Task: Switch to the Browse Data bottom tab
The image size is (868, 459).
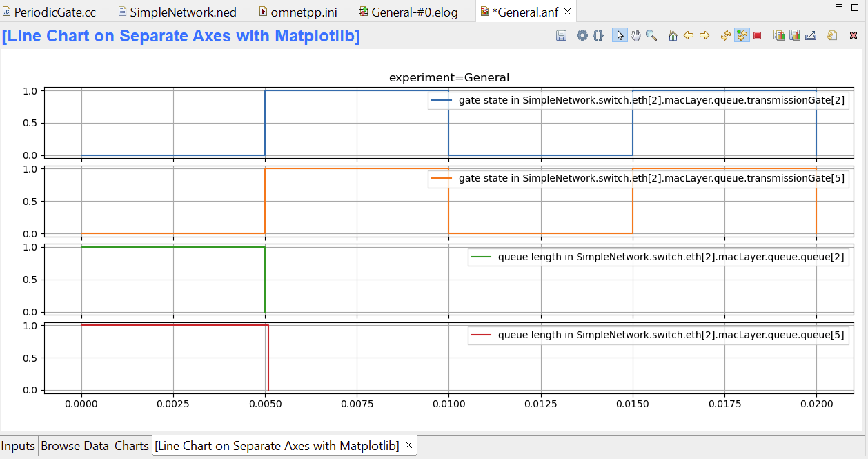Action: [x=75, y=446]
